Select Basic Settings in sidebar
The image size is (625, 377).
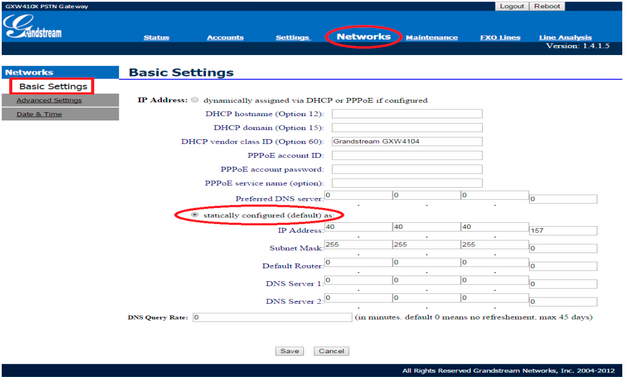click(x=53, y=86)
